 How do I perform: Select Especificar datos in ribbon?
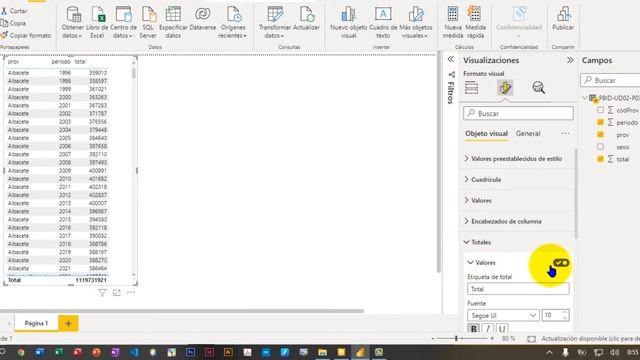coord(173,22)
